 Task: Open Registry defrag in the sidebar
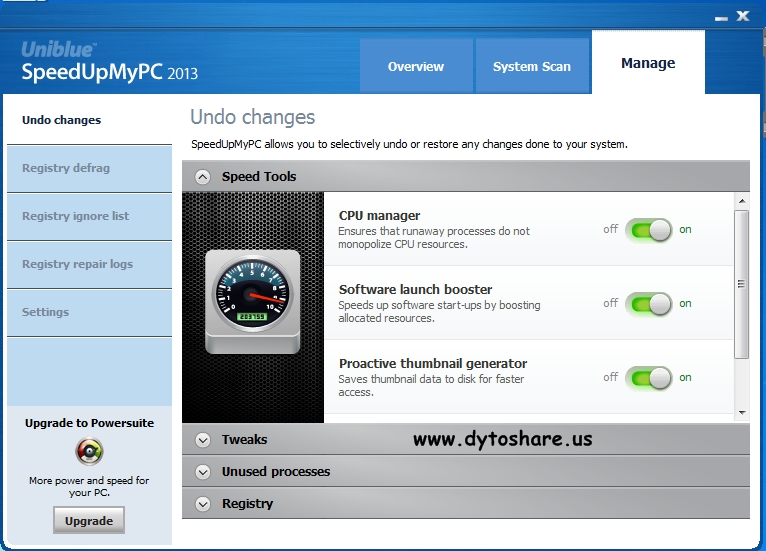(x=89, y=169)
